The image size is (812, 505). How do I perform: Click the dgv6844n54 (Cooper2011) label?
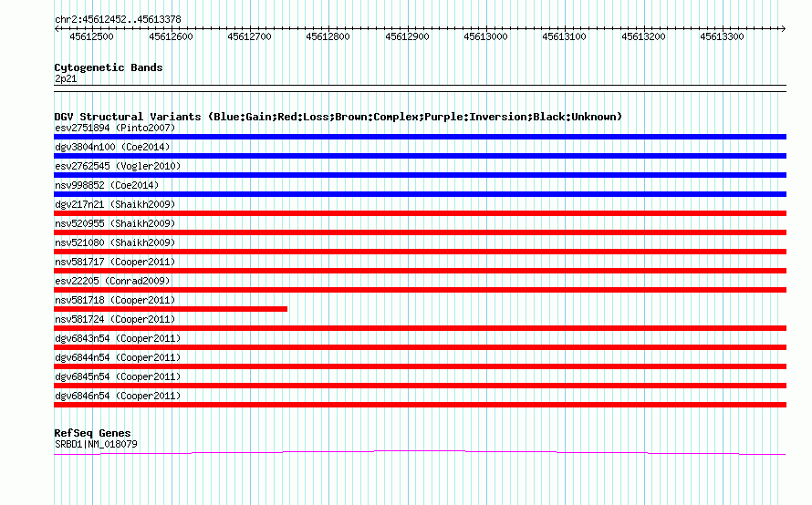pos(118,357)
